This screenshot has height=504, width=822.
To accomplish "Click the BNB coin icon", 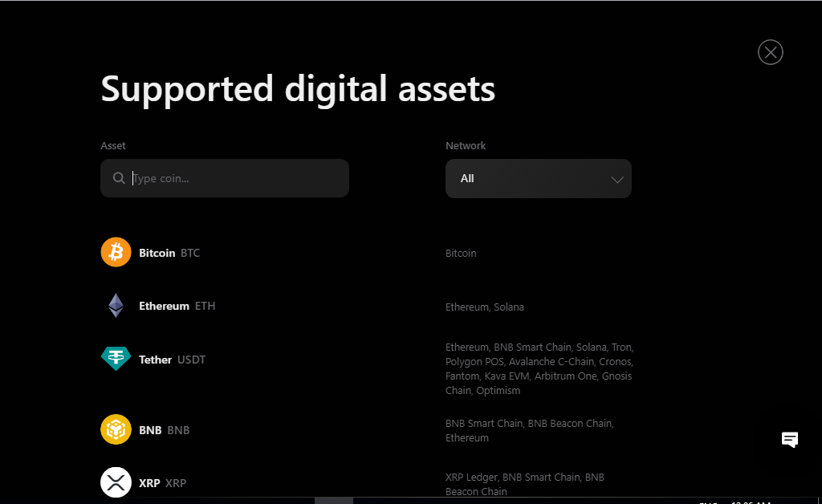I will point(116,429).
